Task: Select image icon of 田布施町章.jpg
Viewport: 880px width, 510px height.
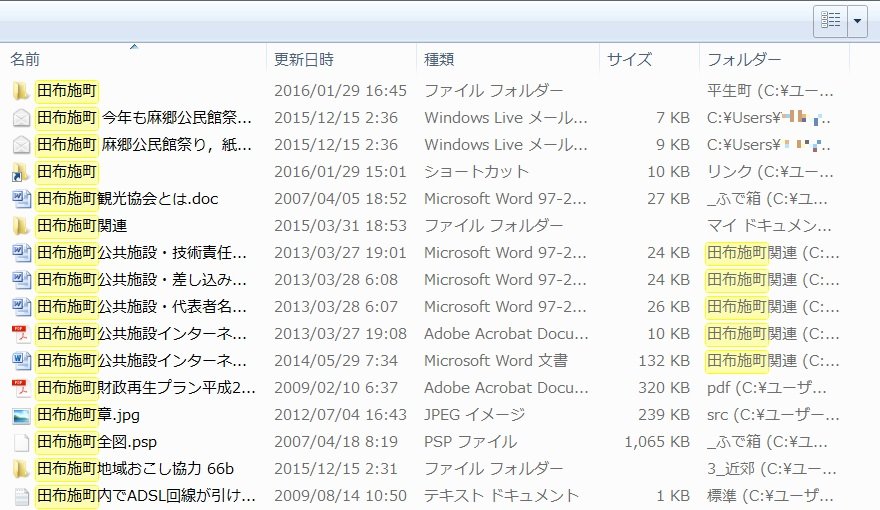Action: coord(21,415)
